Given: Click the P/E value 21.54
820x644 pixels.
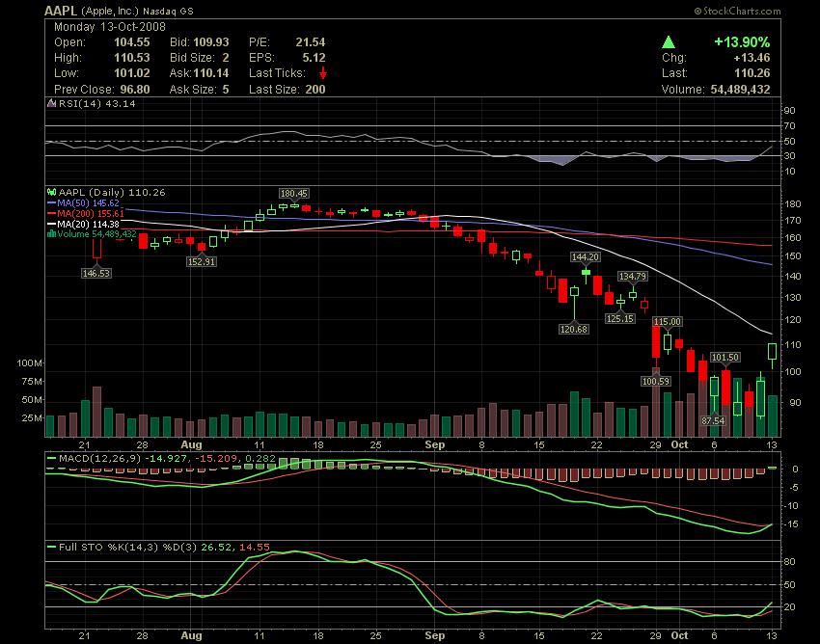Looking at the screenshot, I should 310,42.
